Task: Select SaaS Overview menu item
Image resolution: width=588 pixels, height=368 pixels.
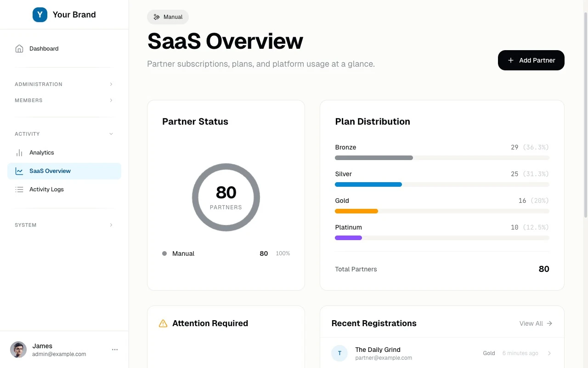Action: click(64, 171)
